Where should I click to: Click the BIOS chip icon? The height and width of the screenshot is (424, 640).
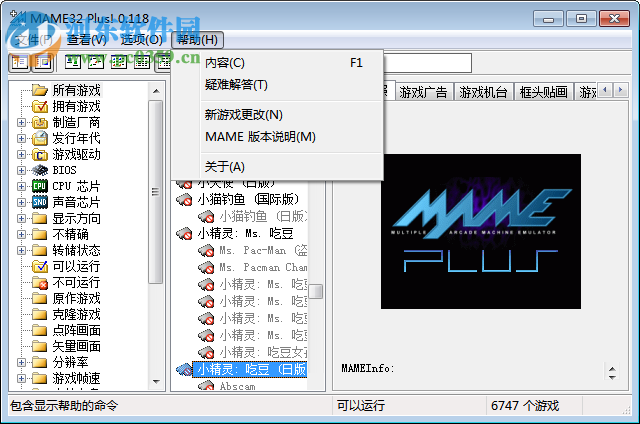pos(40,170)
